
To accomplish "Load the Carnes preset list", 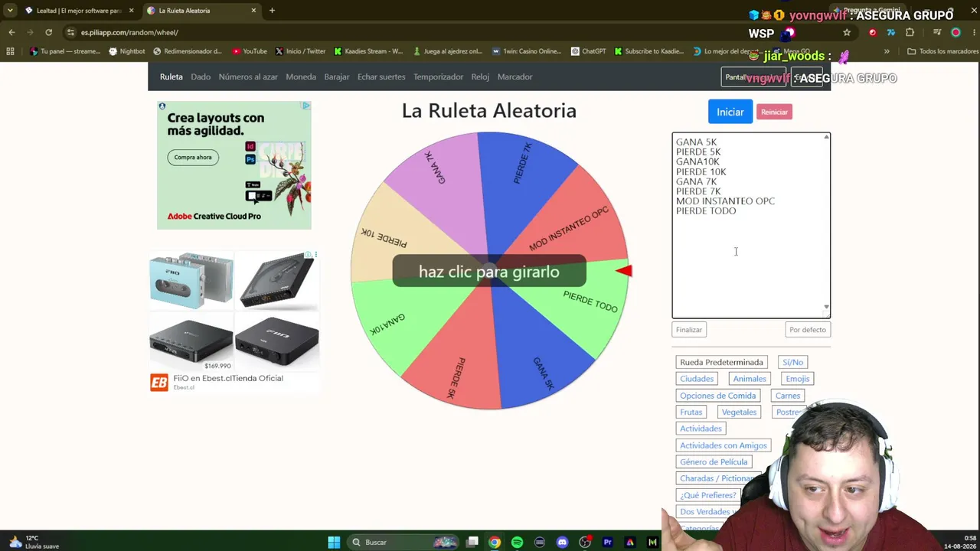I will click(x=788, y=396).
